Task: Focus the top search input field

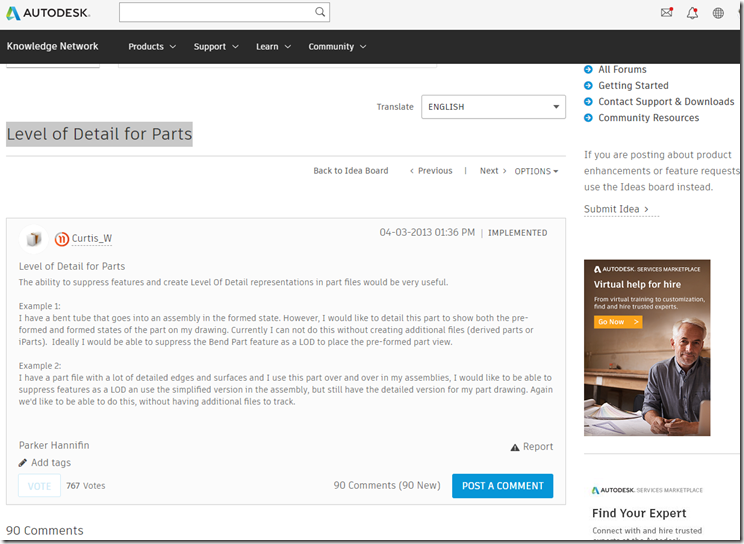Action: point(224,12)
